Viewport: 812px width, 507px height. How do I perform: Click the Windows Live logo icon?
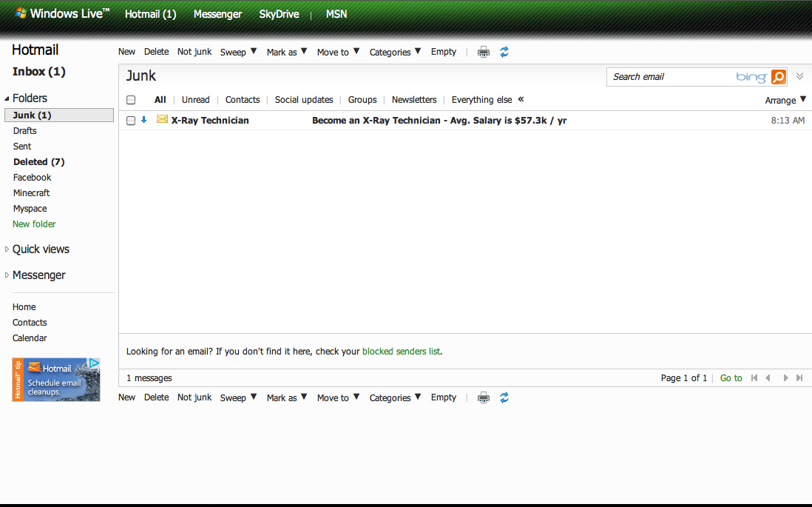coord(21,13)
